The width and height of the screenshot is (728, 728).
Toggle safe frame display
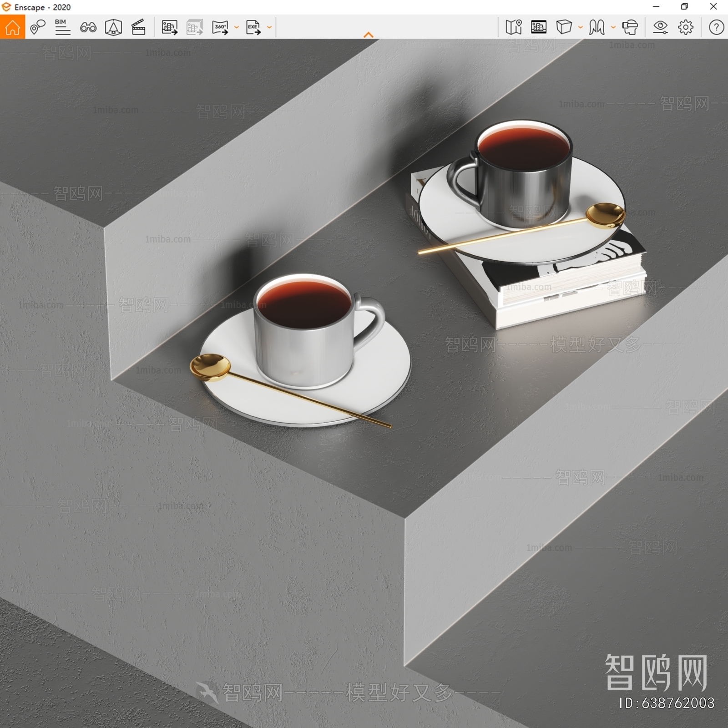coord(539,27)
